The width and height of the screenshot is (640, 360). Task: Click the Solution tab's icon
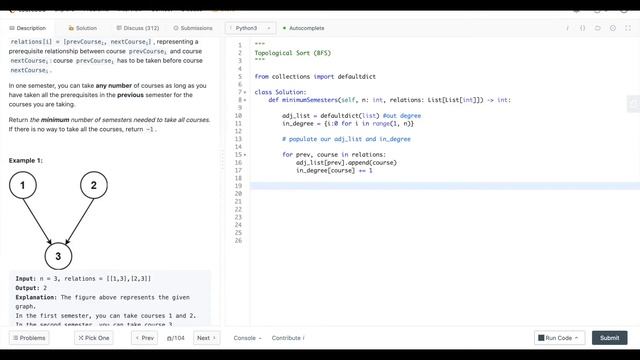pos(71,28)
